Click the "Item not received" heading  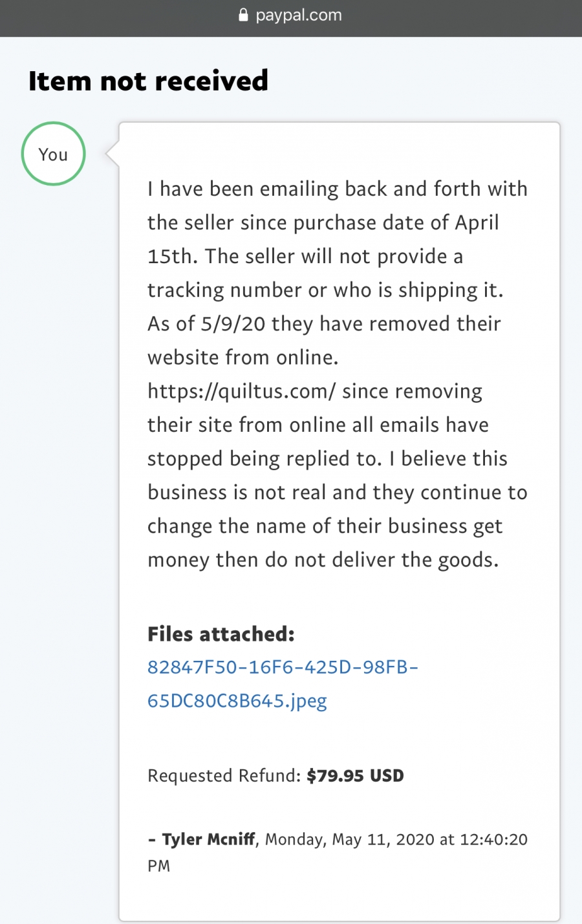pos(148,81)
